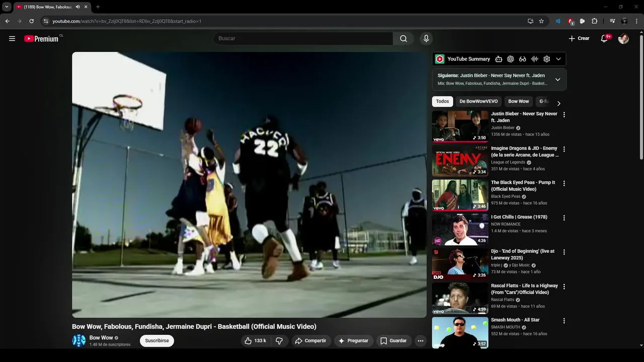Image resolution: width=644 pixels, height=362 pixels.
Task: Open YouTube Summary settings gear
Action: pos(547,59)
